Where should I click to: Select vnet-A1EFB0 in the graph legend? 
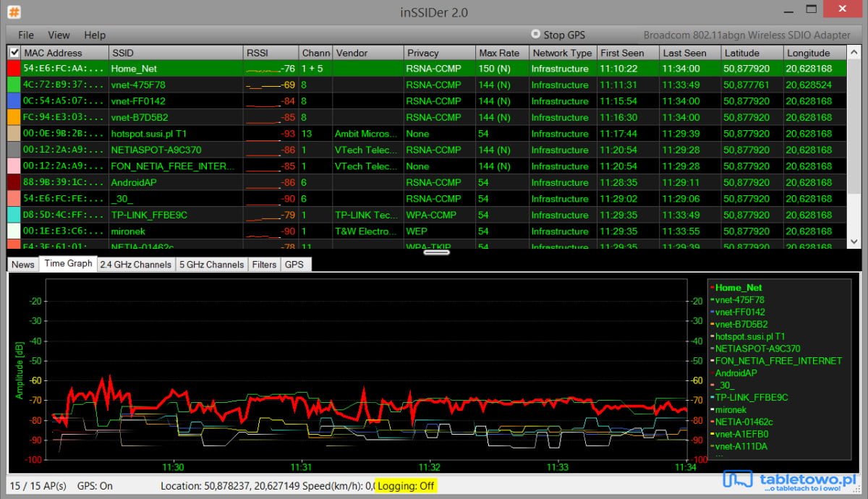point(741,435)
